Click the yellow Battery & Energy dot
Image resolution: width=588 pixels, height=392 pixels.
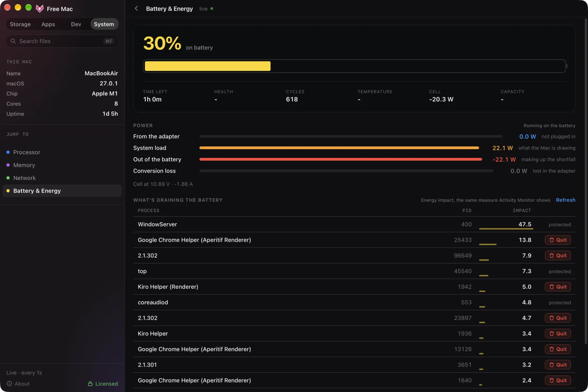click(x=8, y=191)
